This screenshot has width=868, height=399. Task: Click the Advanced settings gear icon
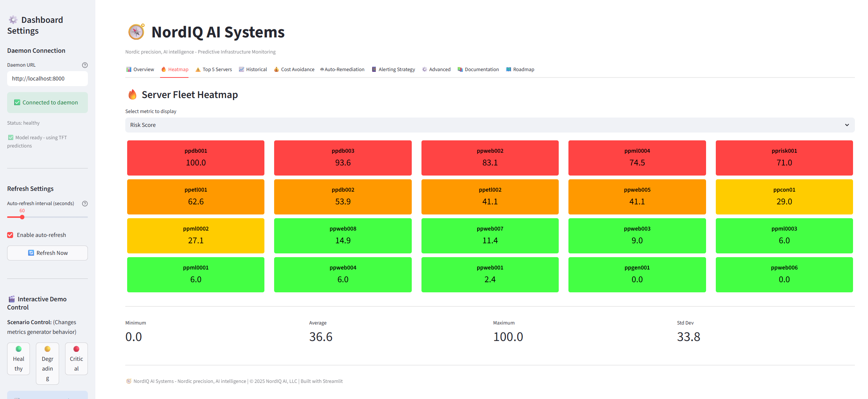[x=424, y=69]
